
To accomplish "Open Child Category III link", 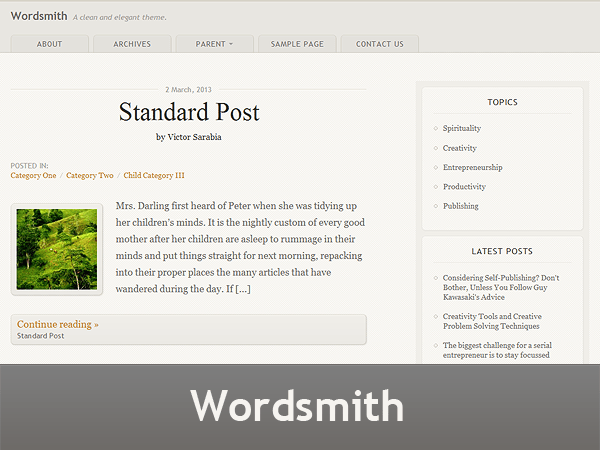I will click(154, 175).
